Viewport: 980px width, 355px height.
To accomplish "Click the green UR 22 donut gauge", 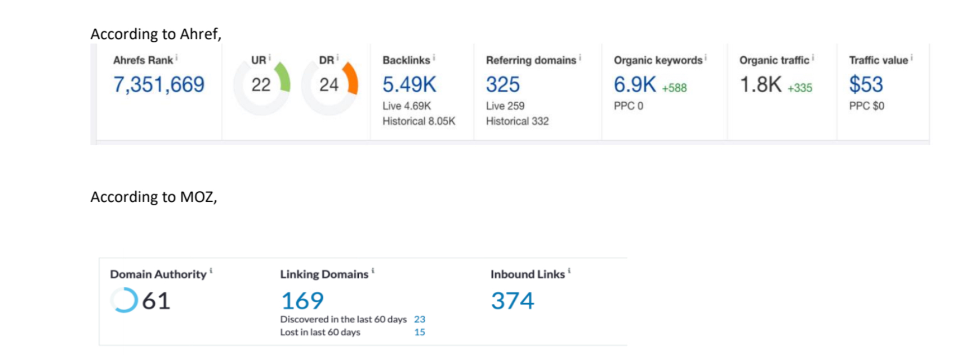I will (261, 86).
